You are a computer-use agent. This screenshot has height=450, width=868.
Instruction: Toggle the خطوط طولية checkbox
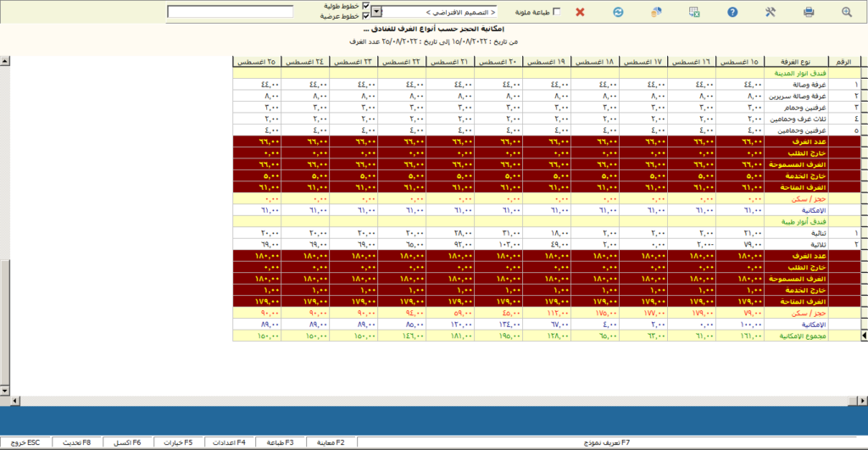[365, 6]
